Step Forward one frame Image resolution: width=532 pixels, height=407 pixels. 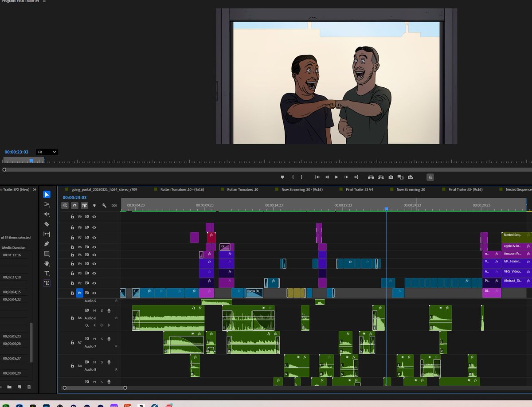[346, 177]
